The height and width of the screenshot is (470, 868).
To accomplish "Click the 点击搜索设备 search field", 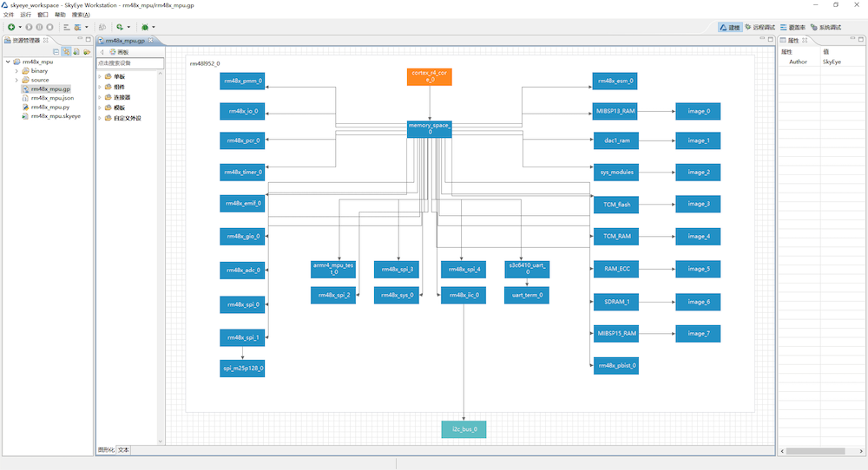I will (130, 63).
